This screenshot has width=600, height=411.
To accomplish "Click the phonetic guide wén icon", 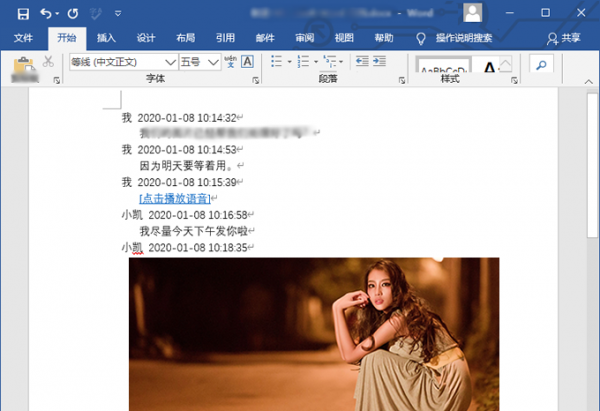I will coord(230,62).
